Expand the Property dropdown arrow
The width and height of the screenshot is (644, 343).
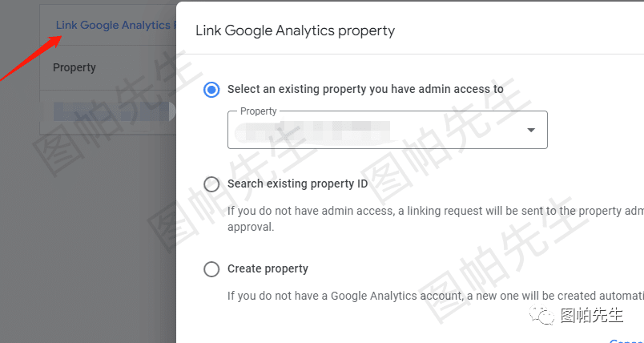pyautogui.click(x=531, y=130)
